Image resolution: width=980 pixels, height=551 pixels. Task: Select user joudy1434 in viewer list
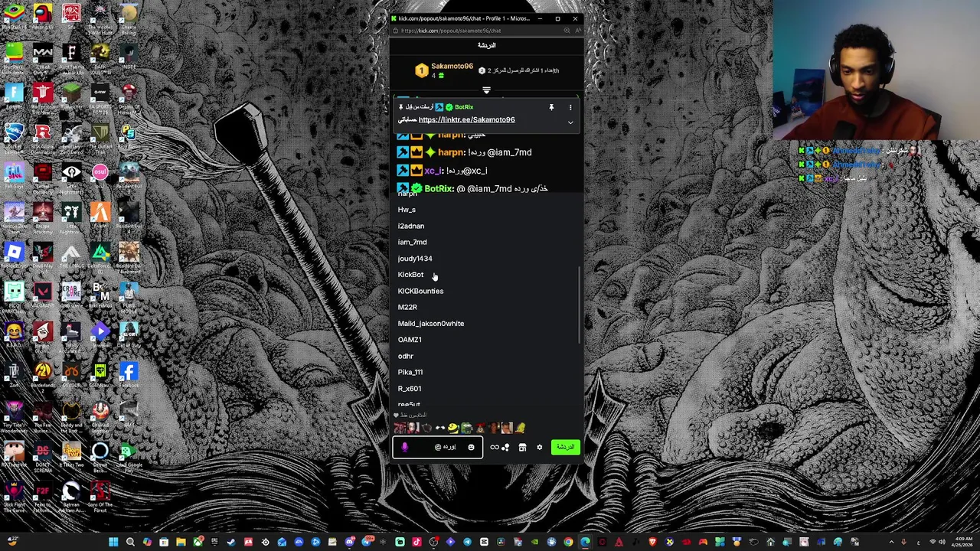tap(415, 259)
